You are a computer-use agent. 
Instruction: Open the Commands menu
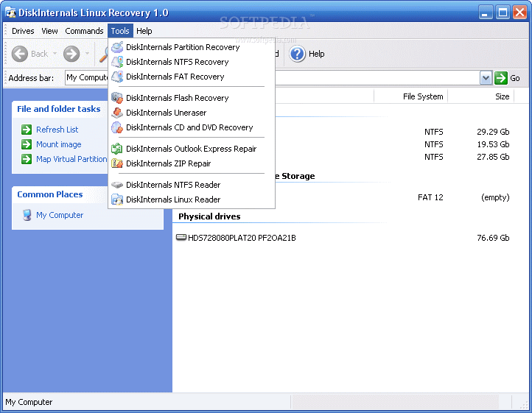[84, 31]
